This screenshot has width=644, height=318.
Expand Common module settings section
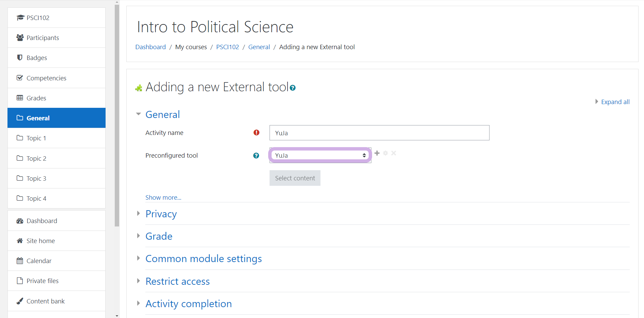(x=203, y=259)
